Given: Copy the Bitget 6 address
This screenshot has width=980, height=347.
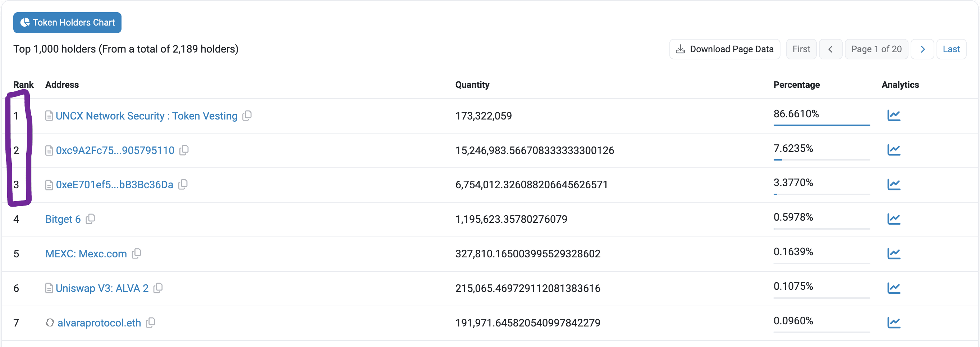Looking at the screenshot, I should pyautogui.click(x=90, y=219).
